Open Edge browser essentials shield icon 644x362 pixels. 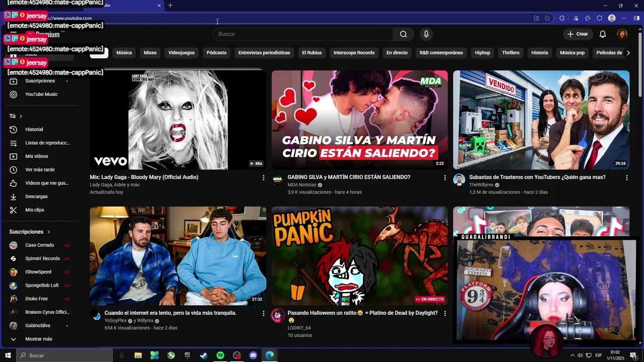599,18
